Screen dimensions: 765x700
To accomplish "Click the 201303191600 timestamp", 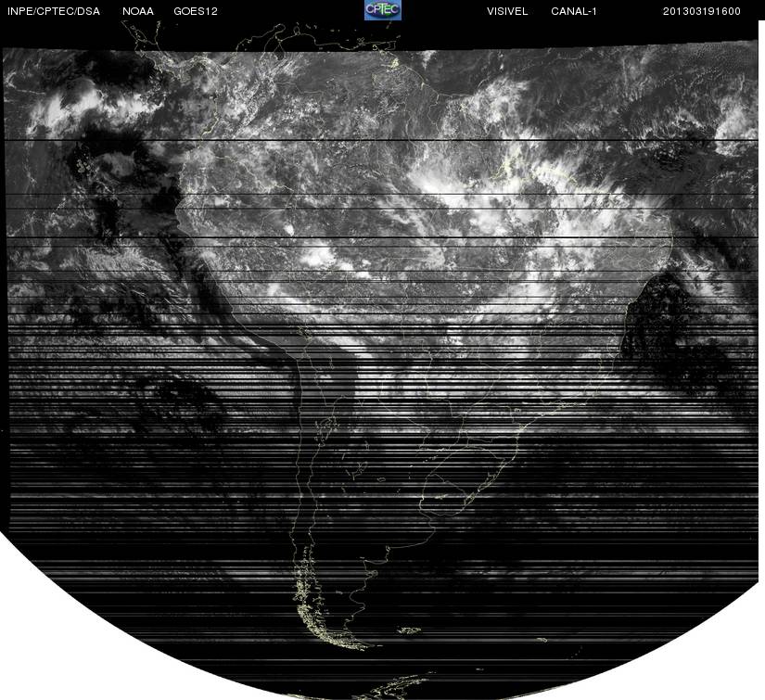I will click(x=702, y=11).
